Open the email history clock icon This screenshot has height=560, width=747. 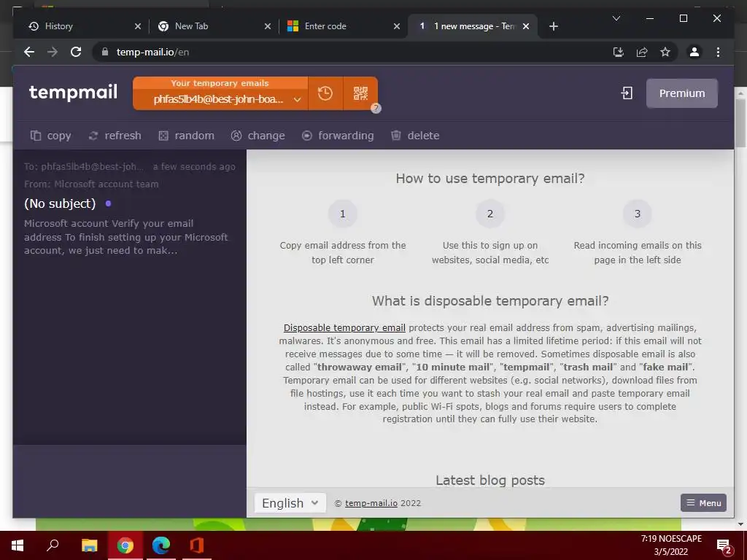pyautogui.click(x=325, y=93)
